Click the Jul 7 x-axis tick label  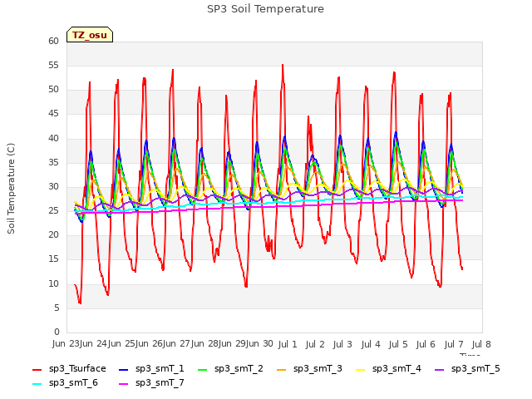(x=454, y=344)
